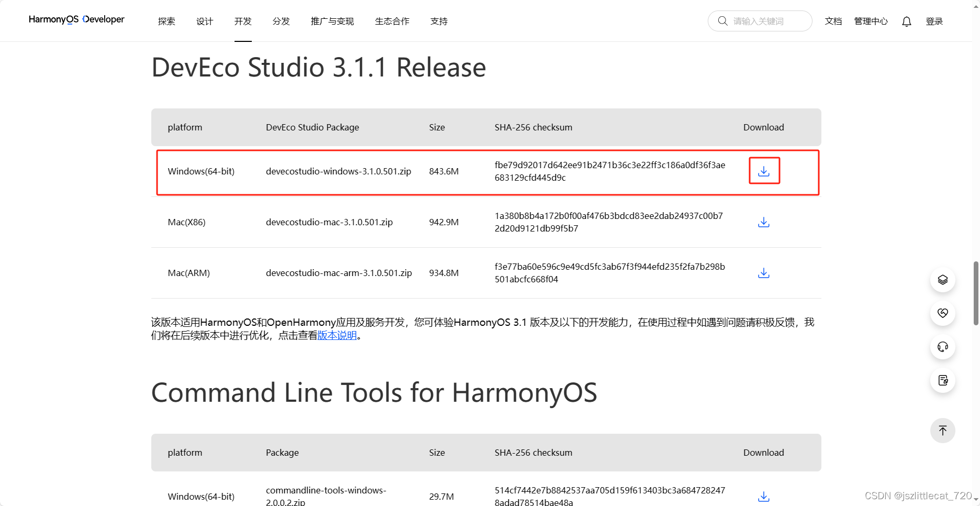The height and width of the screenshot is (506, 980).
Task: Click the page vertical scrollbar thumb
Action: (975, 293)
